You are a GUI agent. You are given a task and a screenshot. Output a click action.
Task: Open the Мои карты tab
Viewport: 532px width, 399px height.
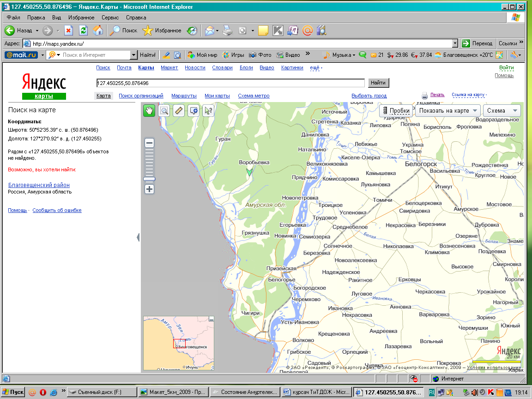click(217, 96)
